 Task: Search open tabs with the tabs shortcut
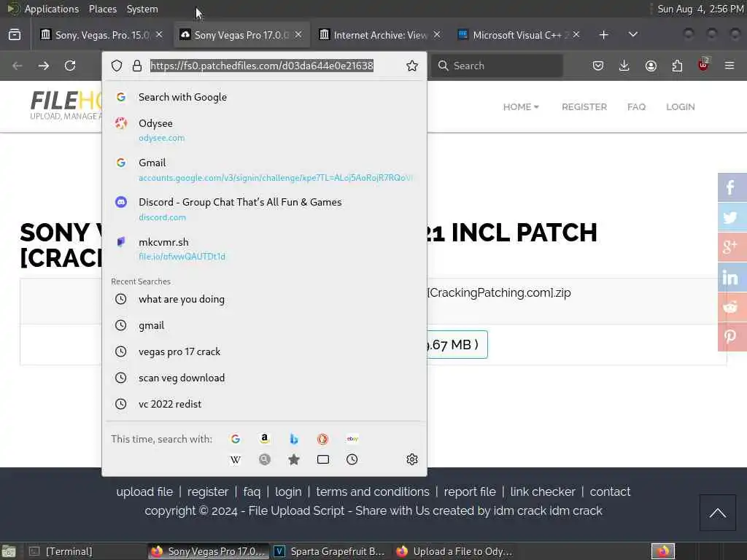coord(323,459)
